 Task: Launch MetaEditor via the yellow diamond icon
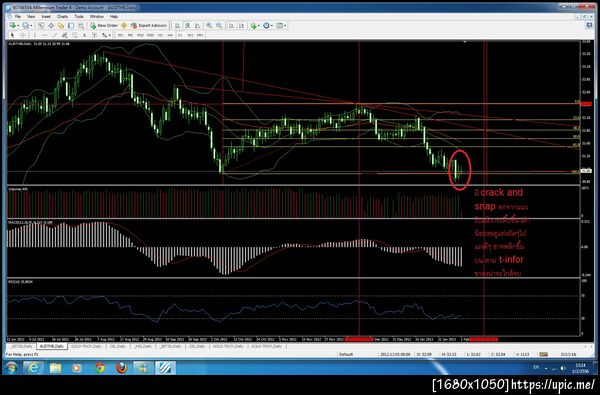(x=124, y=25)
